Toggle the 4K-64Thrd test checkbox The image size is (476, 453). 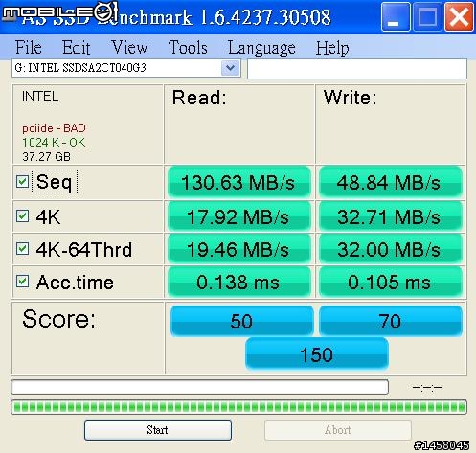tap(23, 249)
